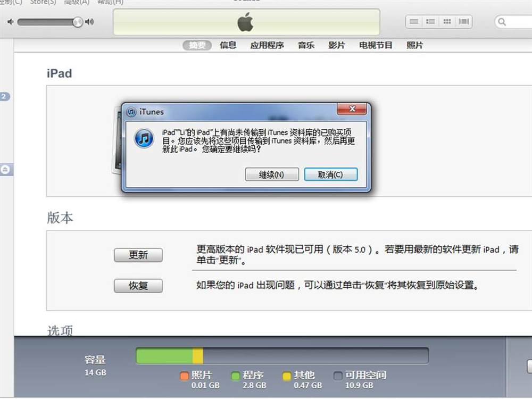Click the iPad heading text
Image resolution: width=532 pixels, height=399 pixels.
(60, 73)
